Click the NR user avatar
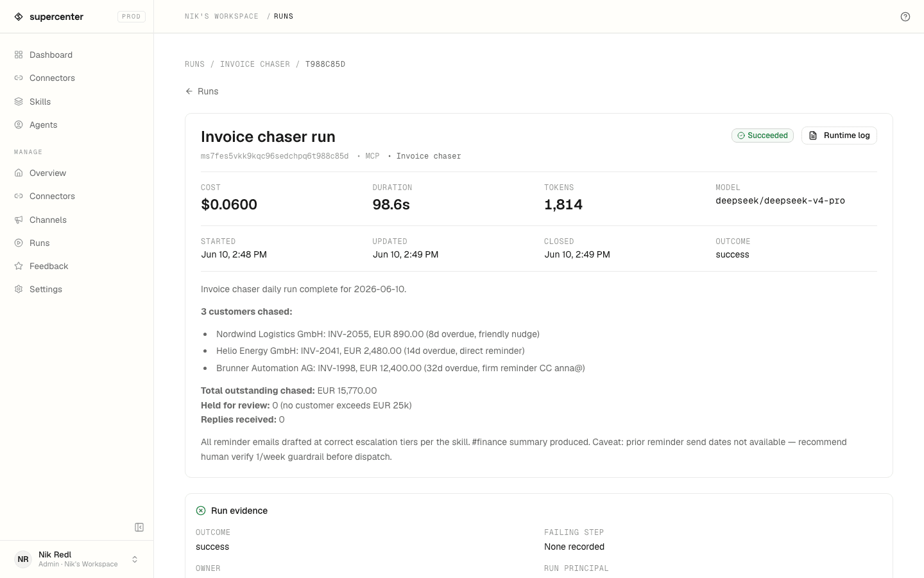This screenshot has height=578, width=924. pos(23,559)
